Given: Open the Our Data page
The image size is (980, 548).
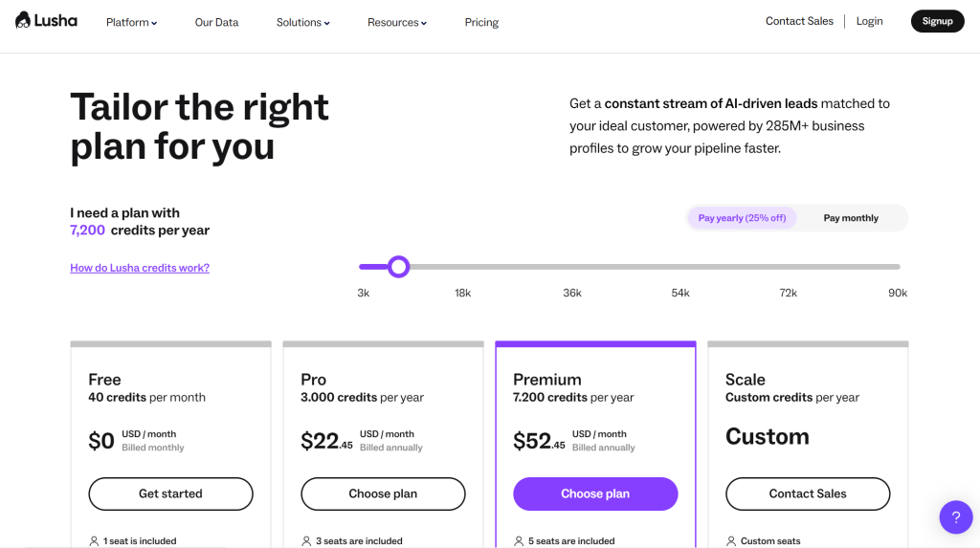Looking at the screenshot, I should (217, 22).
